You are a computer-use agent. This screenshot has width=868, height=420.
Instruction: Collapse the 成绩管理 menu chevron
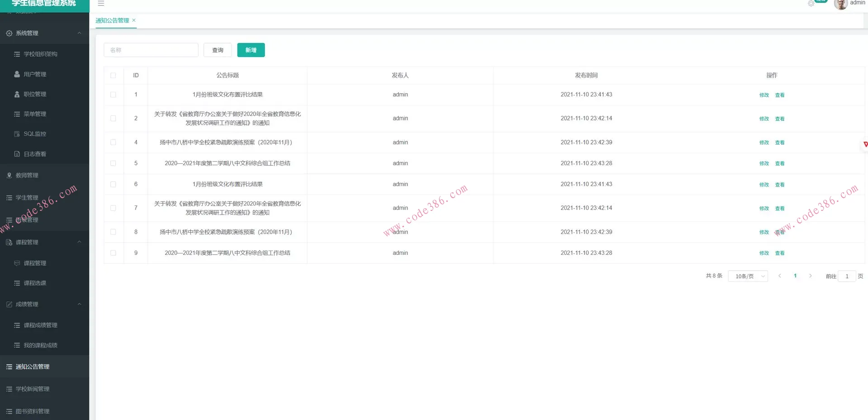(79, 304)
